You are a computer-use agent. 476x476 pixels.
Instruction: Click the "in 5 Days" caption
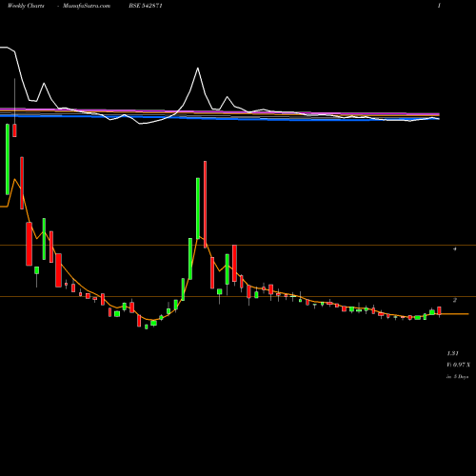point(457,377)
